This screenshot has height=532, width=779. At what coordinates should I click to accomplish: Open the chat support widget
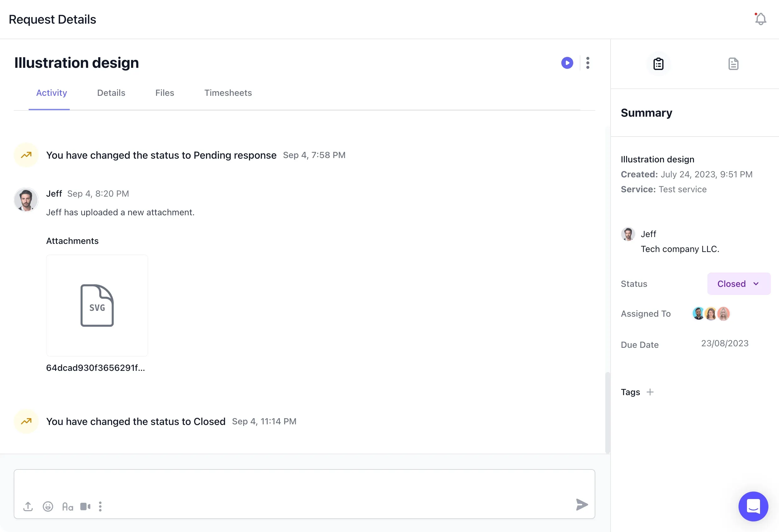click(x=753, y=506)
